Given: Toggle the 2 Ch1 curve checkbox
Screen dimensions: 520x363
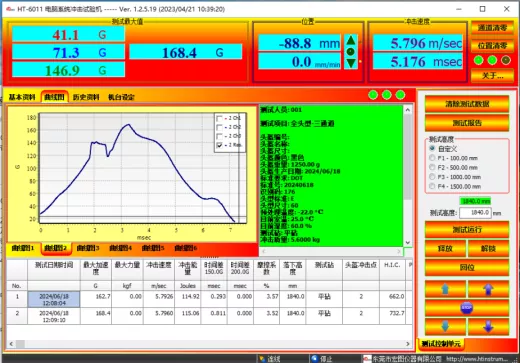Looking at the screenshot, I should [x=219, y=118].
